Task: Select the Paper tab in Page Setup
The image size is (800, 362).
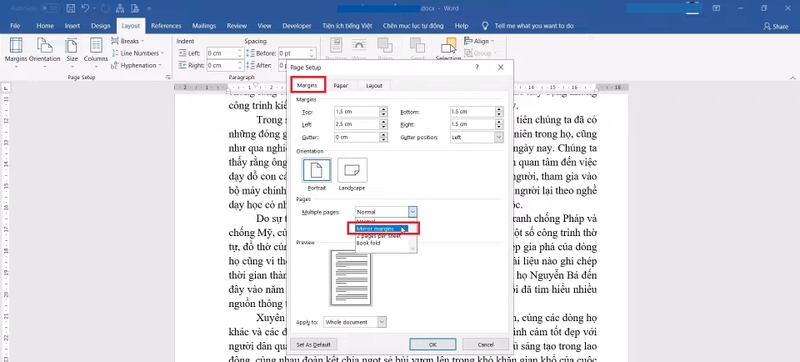Action: (x=340, y=86)
